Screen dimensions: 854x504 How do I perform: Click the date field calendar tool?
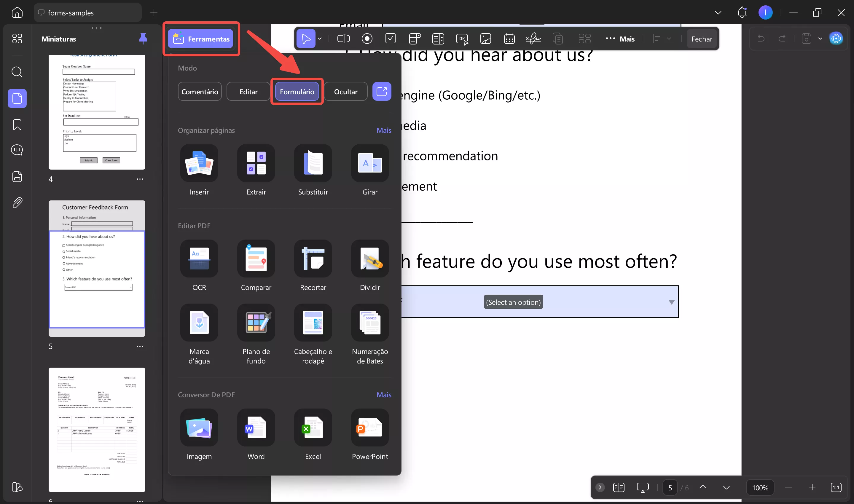pyautogui.click(x=509, y=39)
